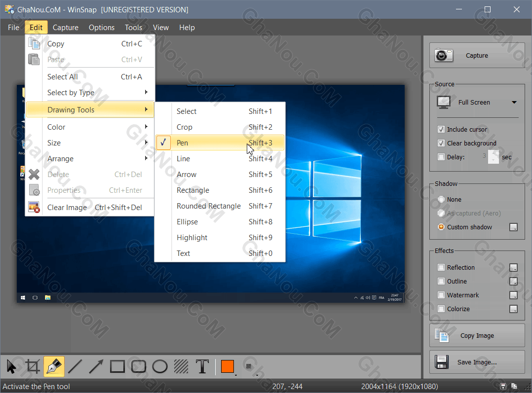Activate the Crop tool in bottom toolbar

(33, 366)
